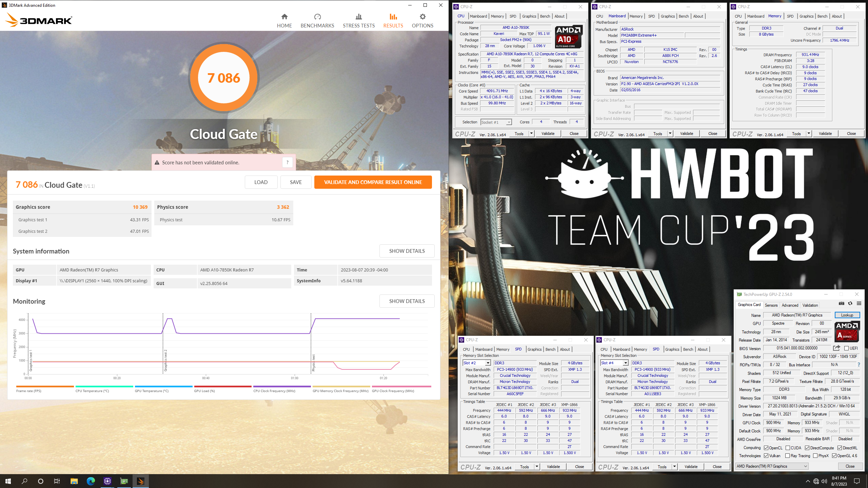Switch to GPU-Z taskbar icon
Screen dimensions: 868x488
124,481
